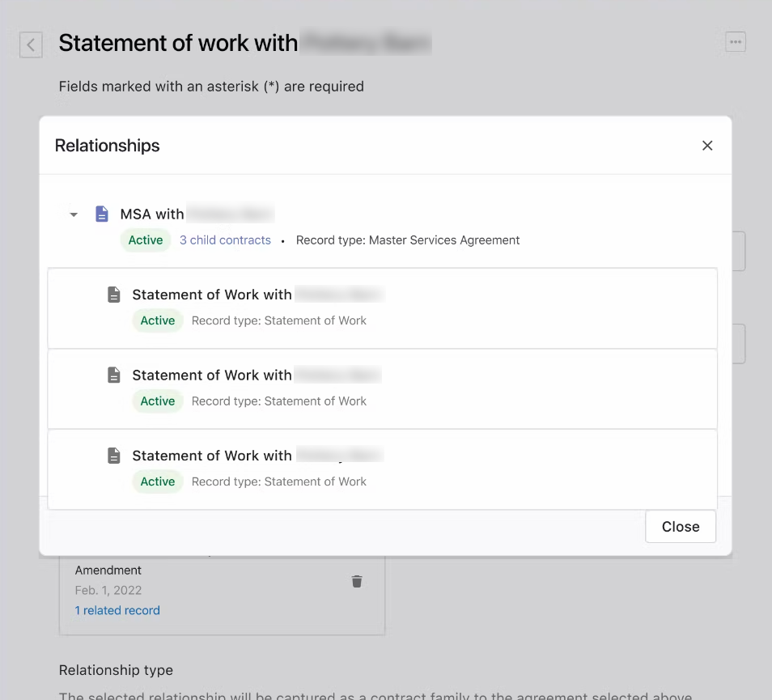Click the document icon on the third Statement of Work
Image resolution: width=772 pixels, height=700 pixels.
(113, 455)
